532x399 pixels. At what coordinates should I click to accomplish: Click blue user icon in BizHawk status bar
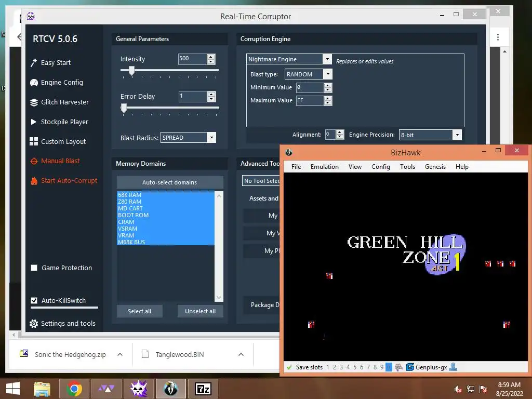[x=453, y=367]
